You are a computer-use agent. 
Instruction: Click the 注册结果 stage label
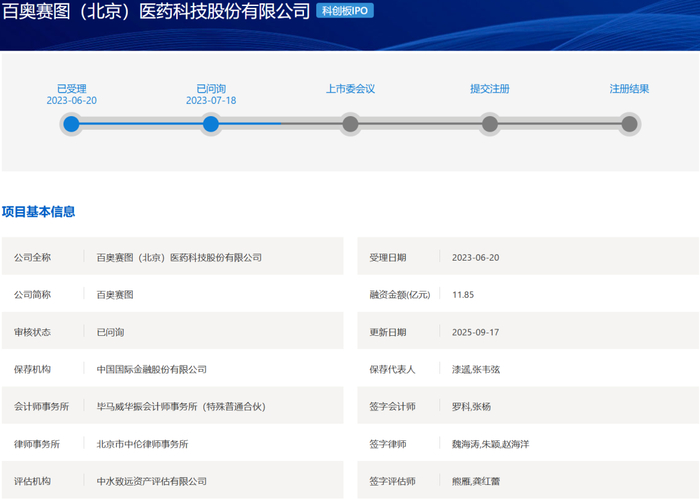coord(629,88)
